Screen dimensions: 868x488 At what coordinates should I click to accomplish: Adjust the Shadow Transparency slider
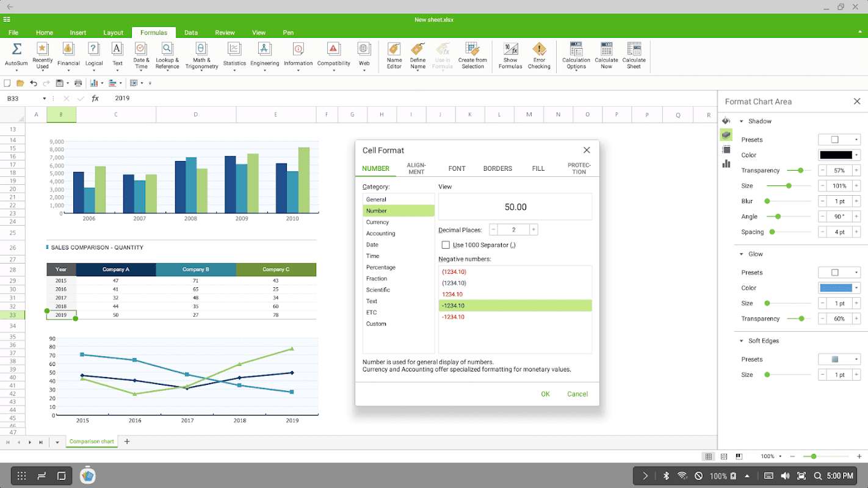[800, 171]
